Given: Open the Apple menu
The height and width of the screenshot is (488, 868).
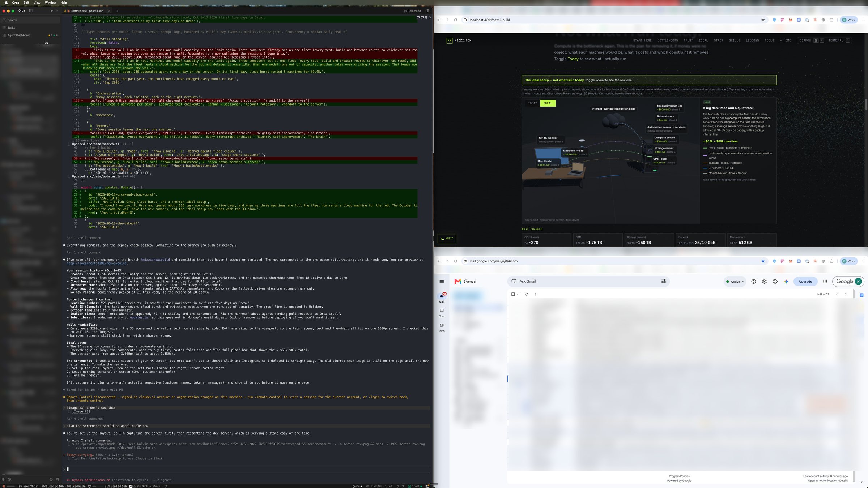Looking at the screenshot, I should 6,3.
